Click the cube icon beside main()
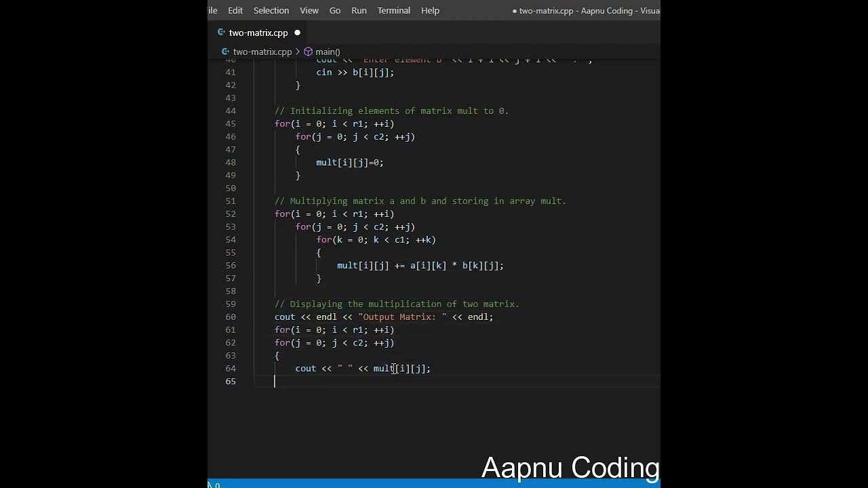The width and height of the screenshot is (868, 488). [308, 52]
